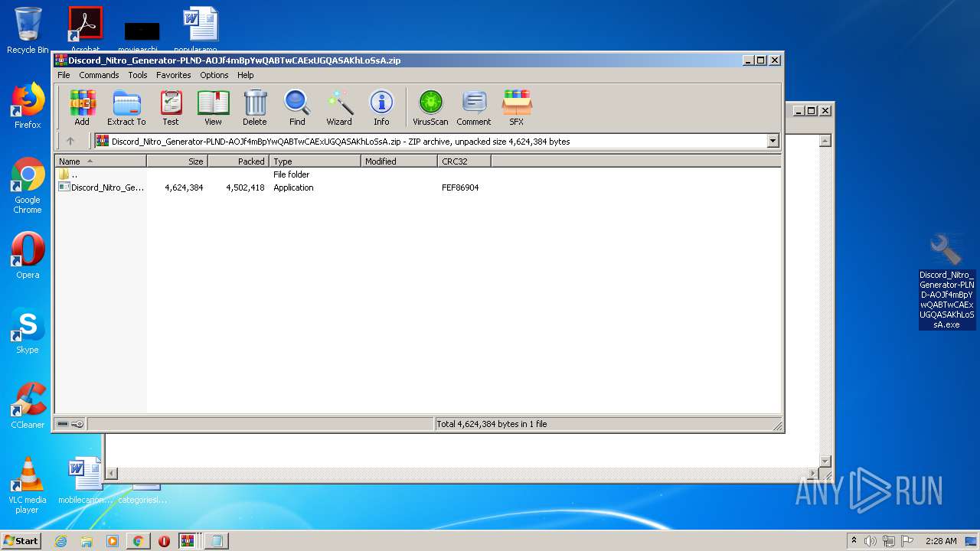Select the VLC media player shortcut

click(28, 485)
